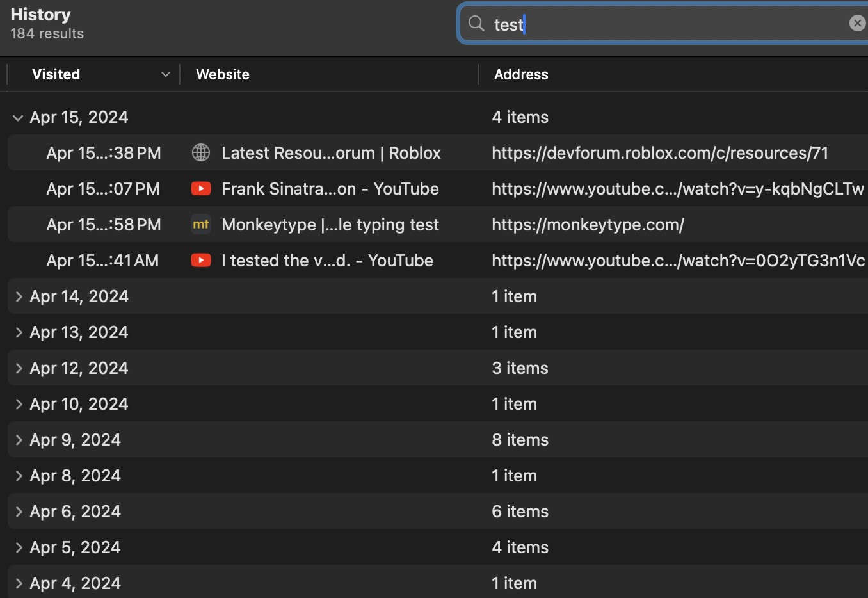
Task: Expand the Apr 6, 2024 group
Action: 18,512
